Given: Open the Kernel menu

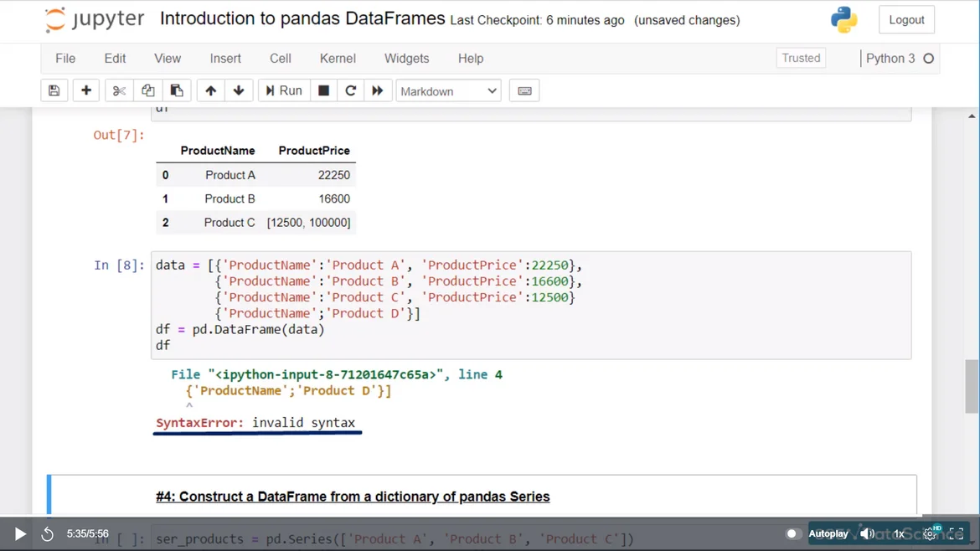Looking at the screenshot, I should point(338,59).
